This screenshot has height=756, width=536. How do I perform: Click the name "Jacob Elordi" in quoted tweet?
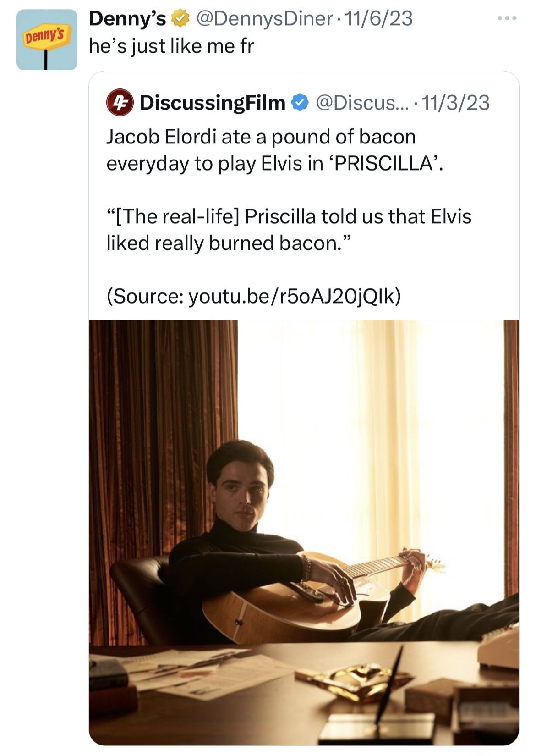coord(161,137)
